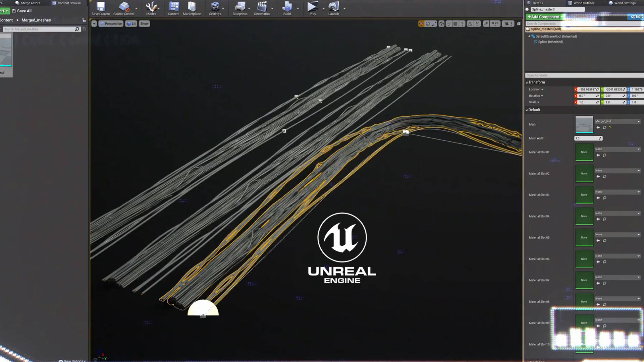The image size is (644, 362).
Task: Select the rotate gizmo mode in viewport
Action: tap(428, 23)
